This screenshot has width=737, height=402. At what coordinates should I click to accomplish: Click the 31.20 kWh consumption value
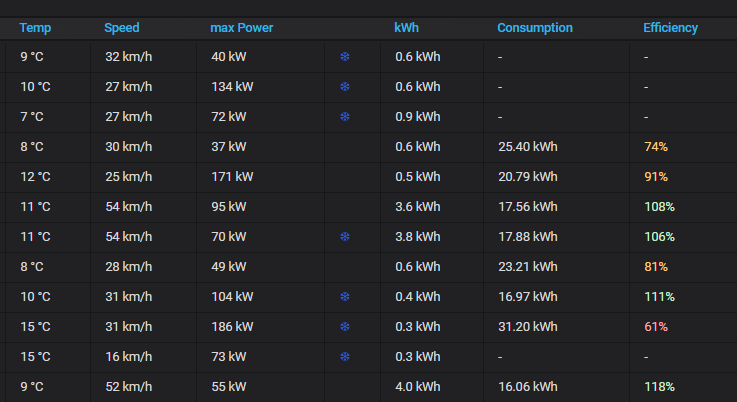[x=528, y=327]
